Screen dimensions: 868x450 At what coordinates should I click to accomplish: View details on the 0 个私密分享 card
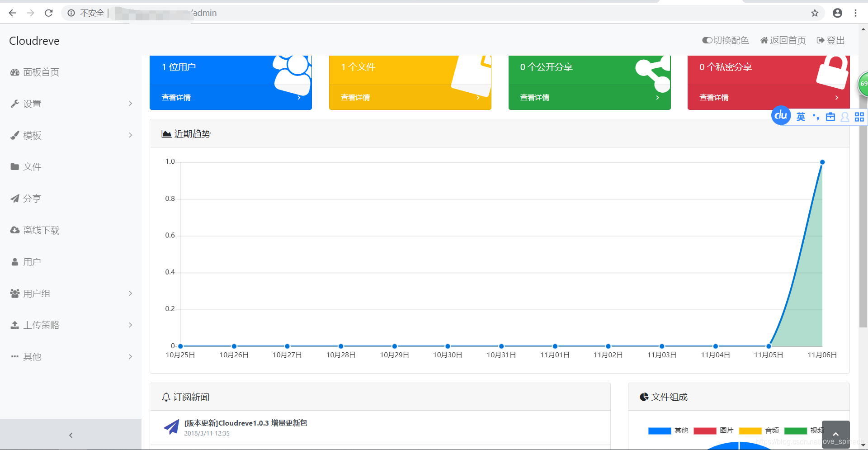(x=769, y=97)
